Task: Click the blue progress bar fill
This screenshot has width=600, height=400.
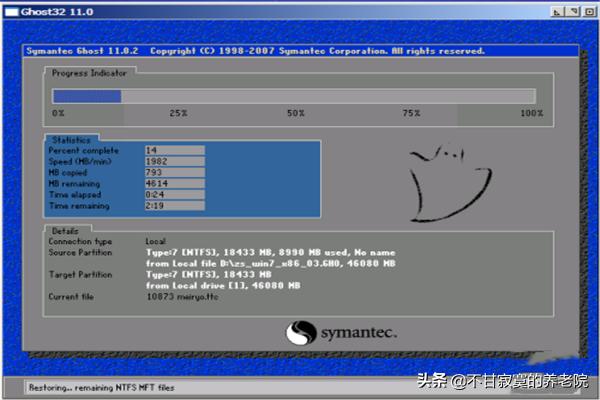Action: point(87,96)
